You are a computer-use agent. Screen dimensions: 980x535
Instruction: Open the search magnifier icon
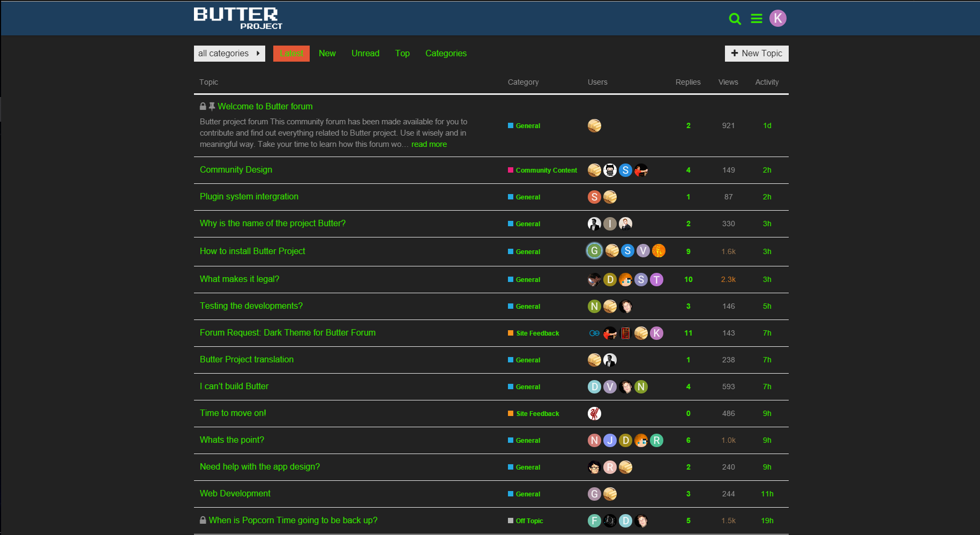pyautogui.click(x=735, y=19)
